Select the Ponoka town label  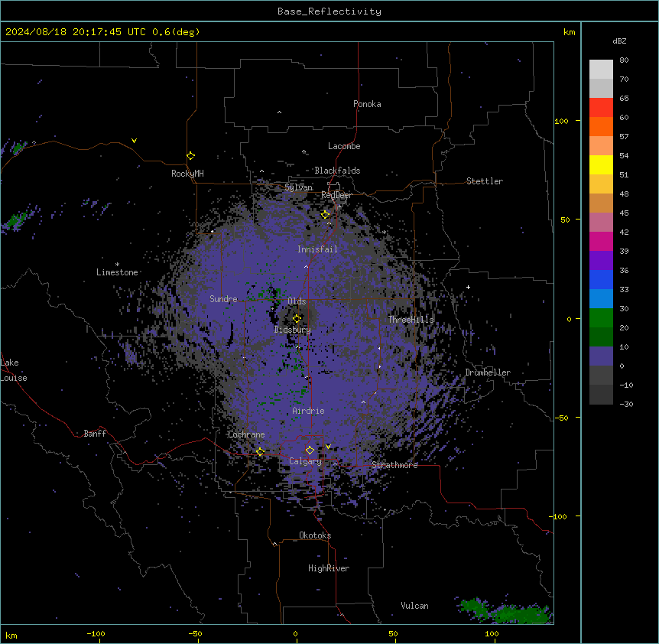pyautogui.click(x=367, y=104)
